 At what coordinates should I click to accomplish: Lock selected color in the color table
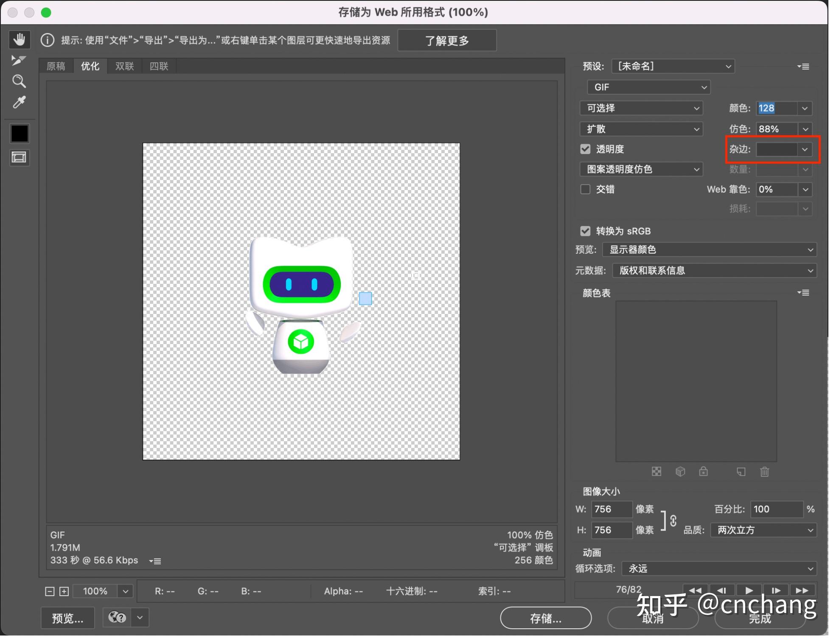[x=704, y=472]
